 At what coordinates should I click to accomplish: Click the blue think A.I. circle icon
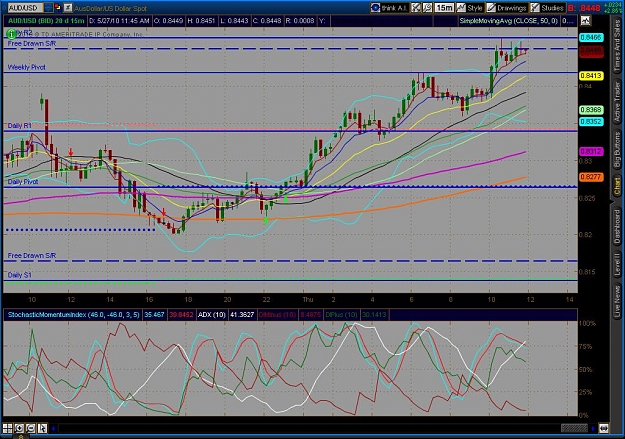coord(375,8)
